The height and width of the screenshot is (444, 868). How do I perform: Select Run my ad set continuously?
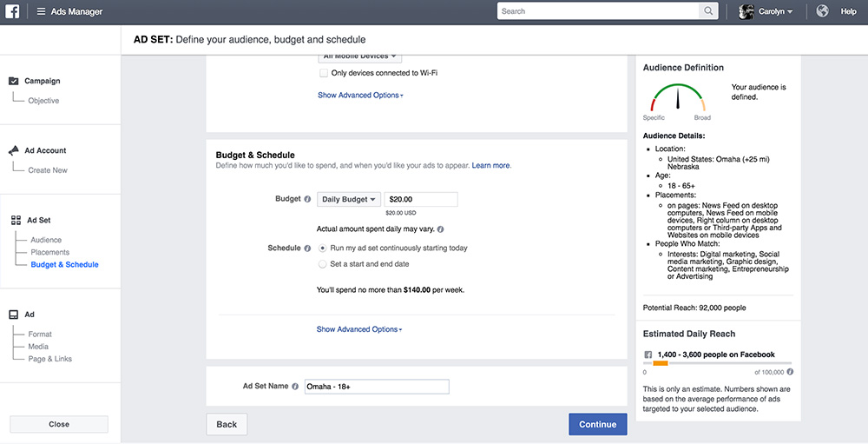pos(322,249)
